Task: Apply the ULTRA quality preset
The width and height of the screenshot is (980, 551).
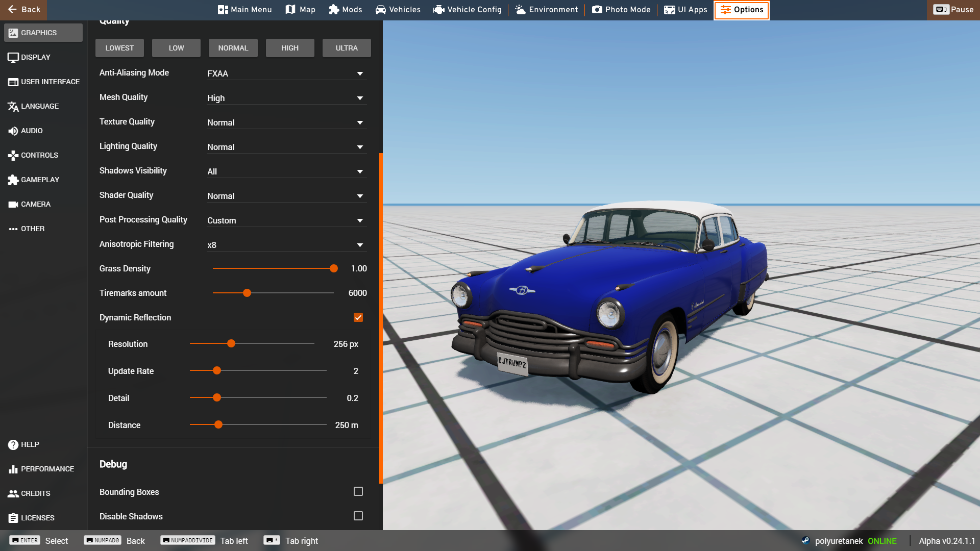Action: (347, 48)
